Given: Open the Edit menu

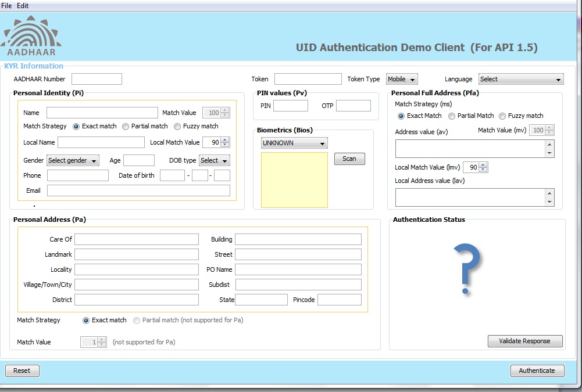Looking at the screenshot, I should point(22,5).
